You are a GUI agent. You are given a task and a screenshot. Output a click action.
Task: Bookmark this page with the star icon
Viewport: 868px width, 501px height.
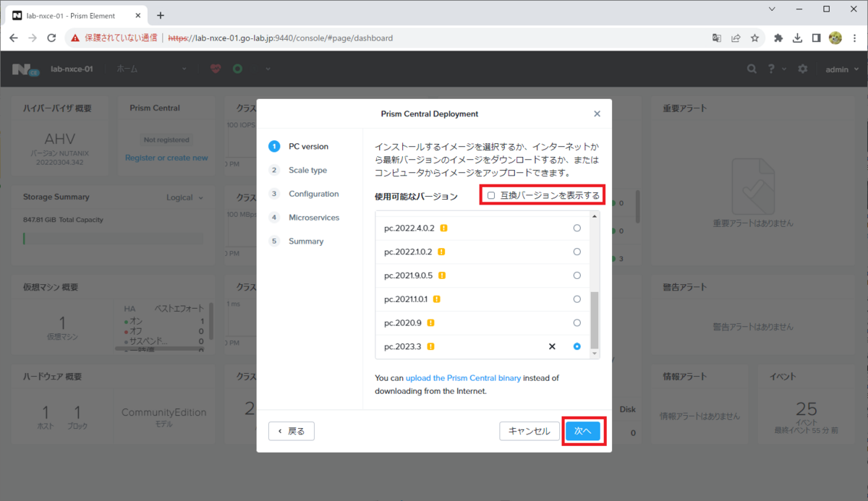tap(754, 38)
